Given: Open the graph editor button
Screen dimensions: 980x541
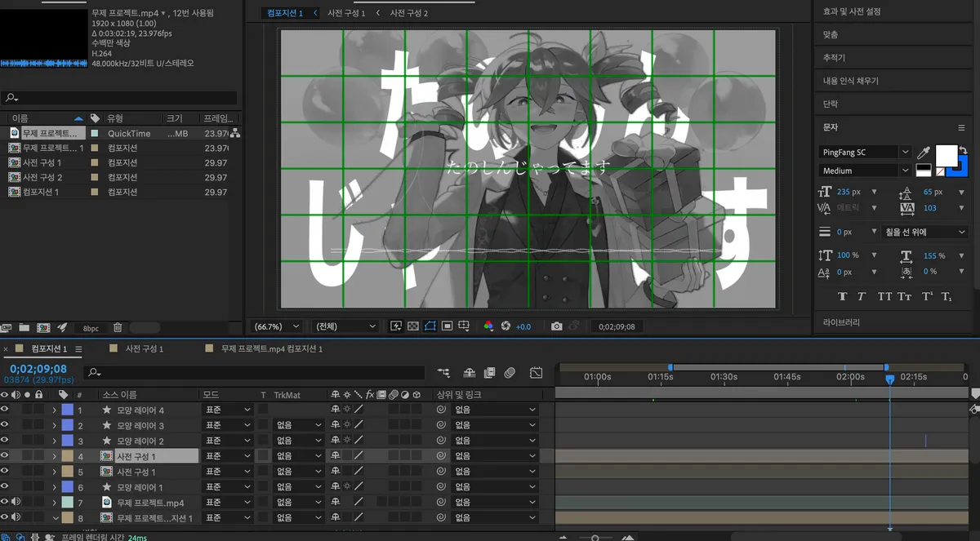Looking at the screenshot, I should point(536,373).
